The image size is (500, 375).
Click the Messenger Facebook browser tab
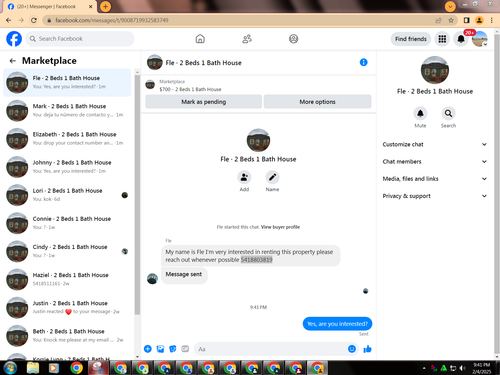(x=50, y=7)
